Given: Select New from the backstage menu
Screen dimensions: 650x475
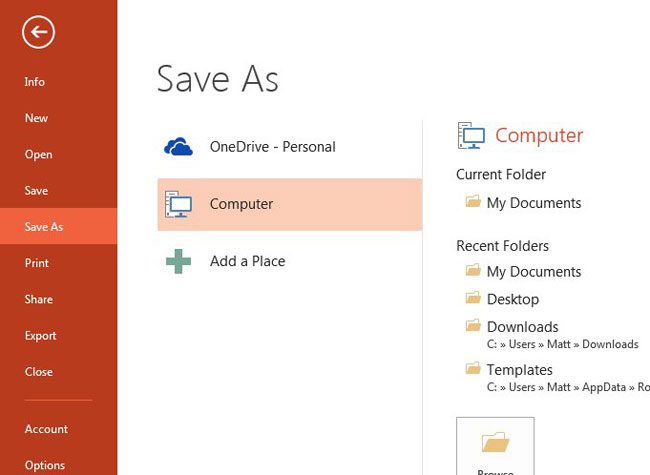Looking at the screenshot, I should [x=36, y=118].
